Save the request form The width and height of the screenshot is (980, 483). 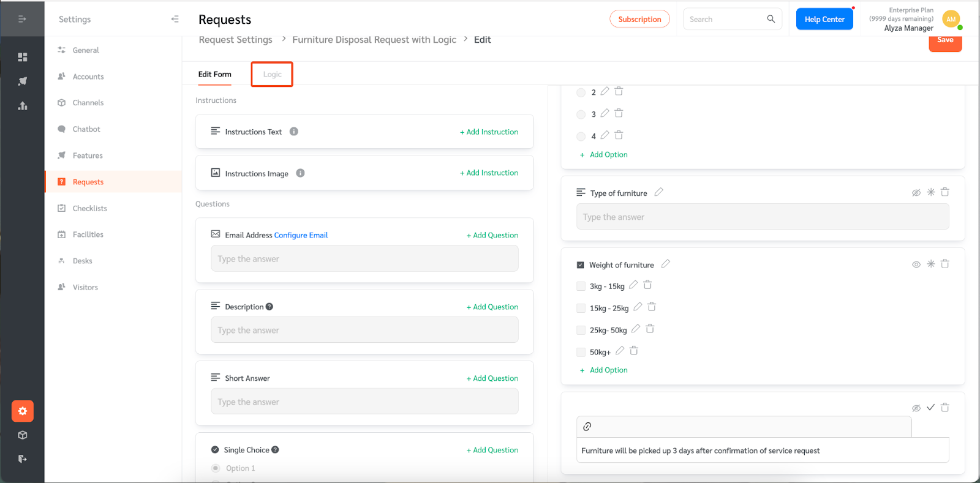pyautogui.click(x=945, y=41)
